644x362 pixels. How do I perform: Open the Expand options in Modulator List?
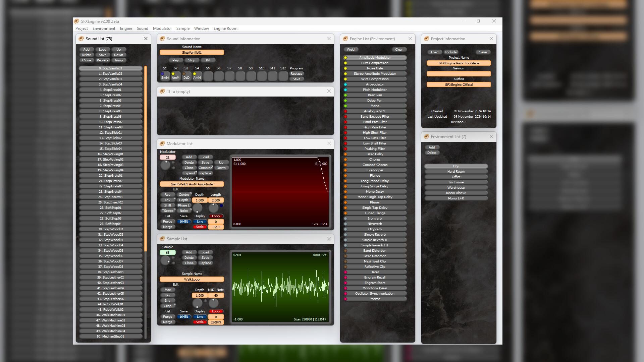click(189, 173)
